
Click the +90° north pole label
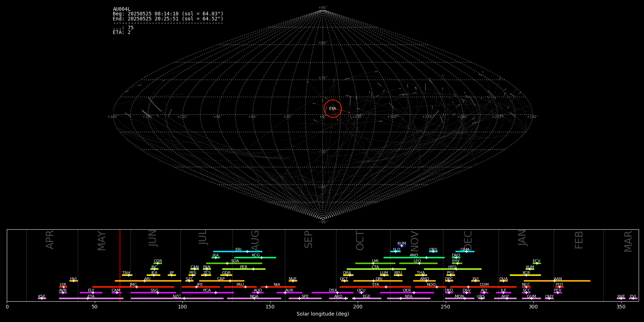coord(323,8)
